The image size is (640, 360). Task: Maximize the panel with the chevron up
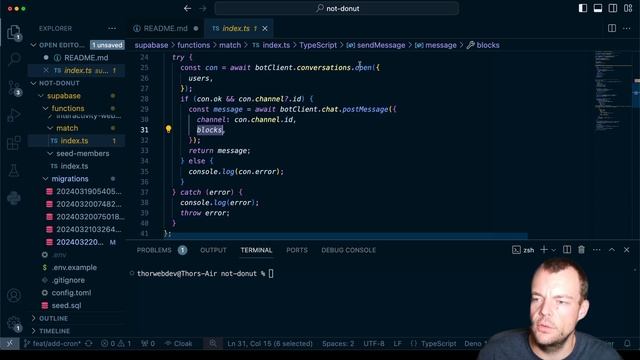[x=611, y=249]
